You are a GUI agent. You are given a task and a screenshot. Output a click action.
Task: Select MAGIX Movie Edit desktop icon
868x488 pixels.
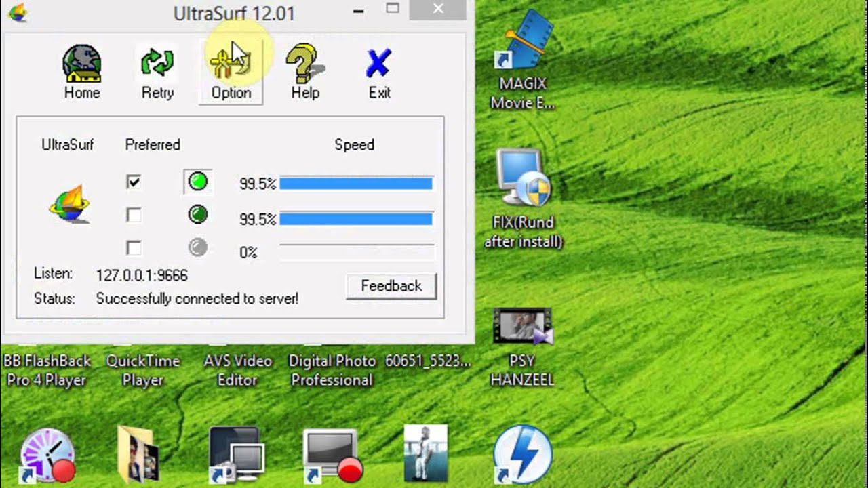[x=523, y=61]
